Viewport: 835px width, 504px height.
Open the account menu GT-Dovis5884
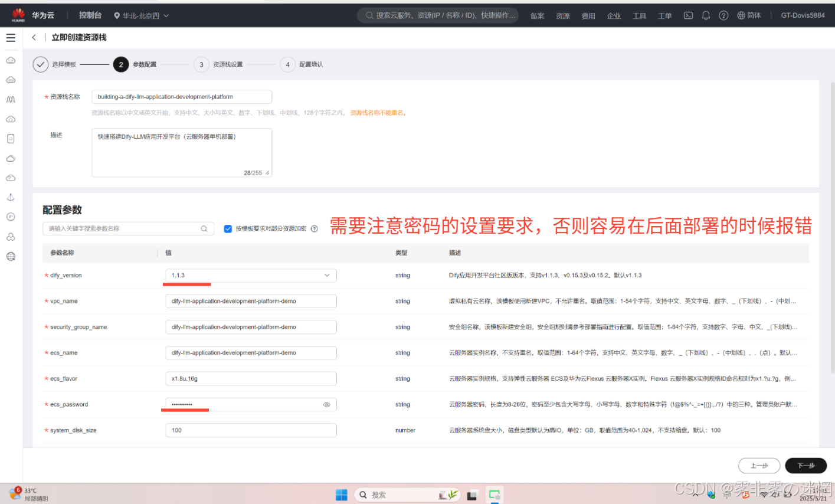(803, 15)
